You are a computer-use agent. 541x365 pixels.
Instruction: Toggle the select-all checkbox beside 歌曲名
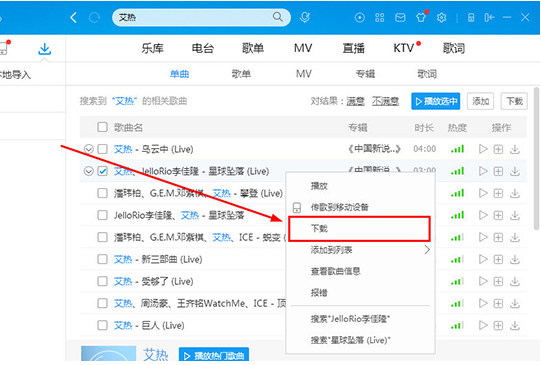point(102,127)
